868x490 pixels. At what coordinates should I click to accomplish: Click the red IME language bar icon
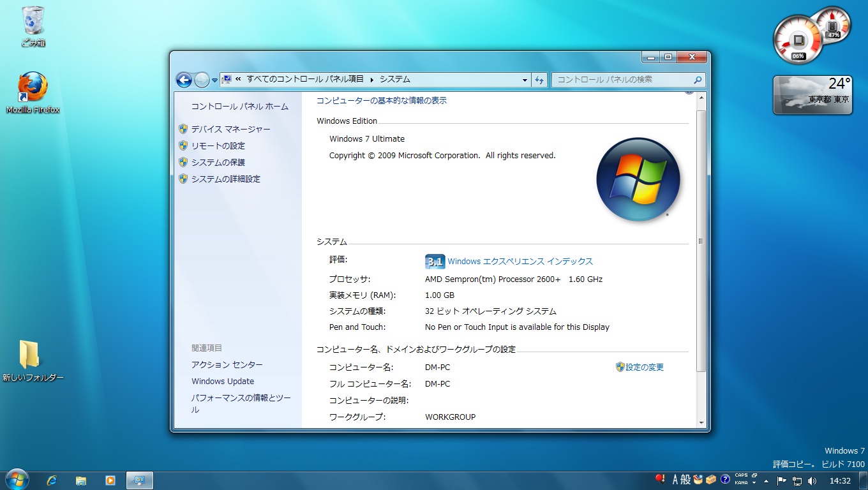[x=661, y=479]
